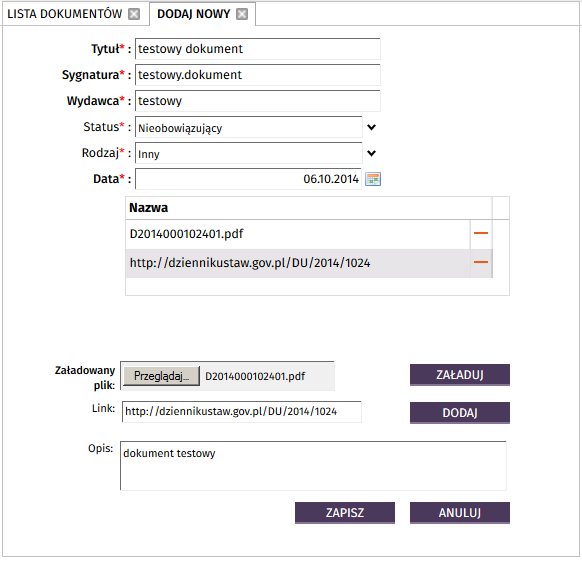Browse for a file with Przeglądaj
The image size is (582, 561).
coord(161,376)
